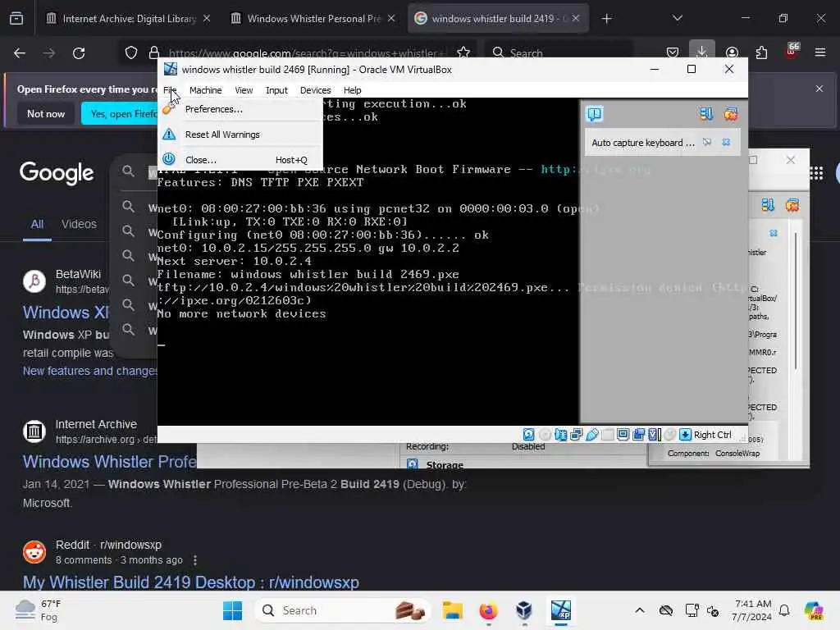Open the network adapter status icon

coord(560,435)
